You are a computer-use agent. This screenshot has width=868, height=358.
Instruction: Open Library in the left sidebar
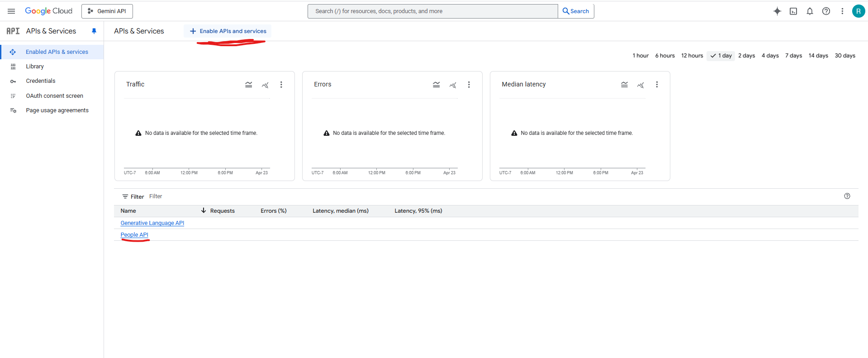[x=35, y=67]
